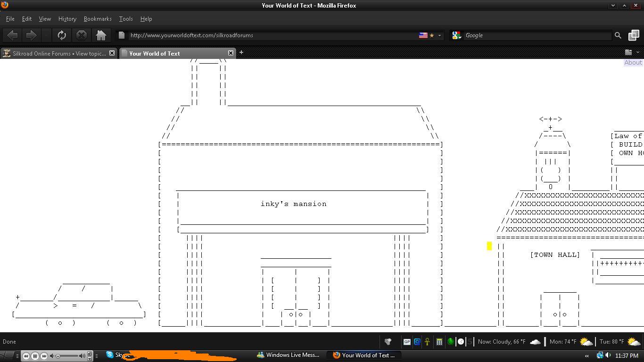Show hidden system tray icons
This screenshot has height=362, width=644.
point(586,356)
